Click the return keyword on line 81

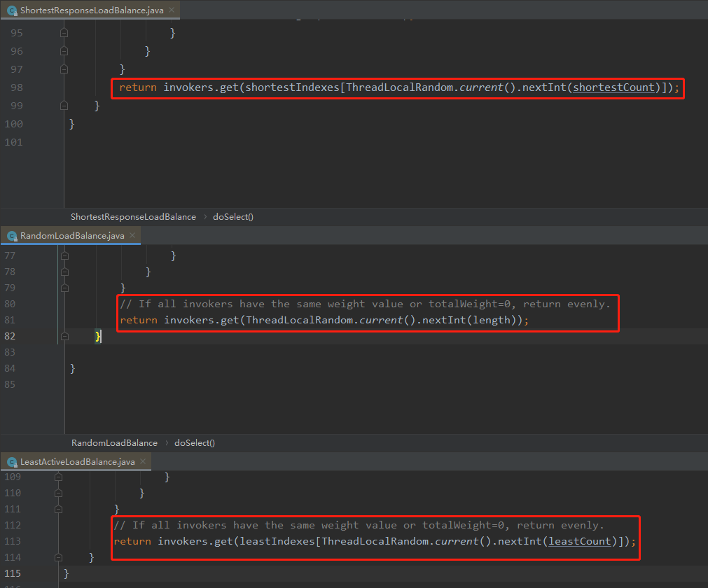[x=139, y=320]
